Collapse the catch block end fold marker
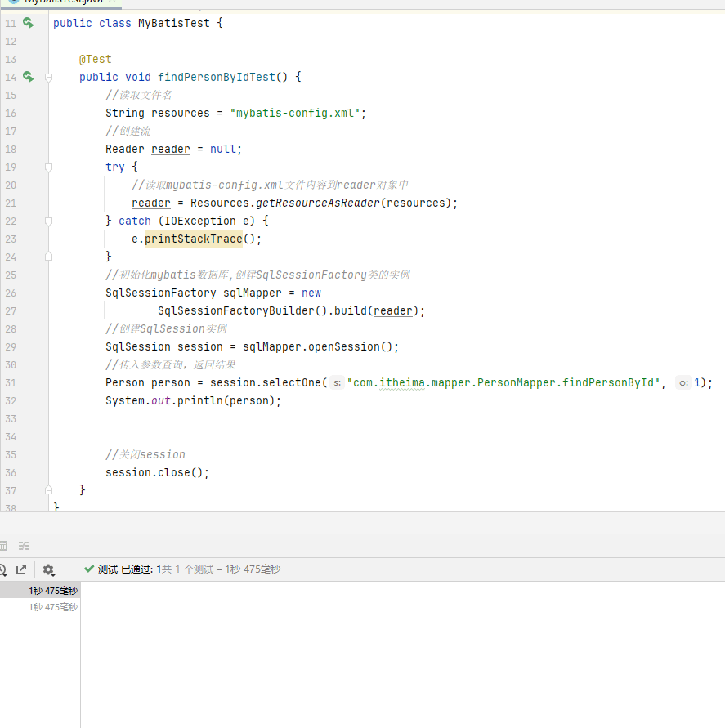Image resolution: width=725 pixels, height=728 pixels. point(48,257)
